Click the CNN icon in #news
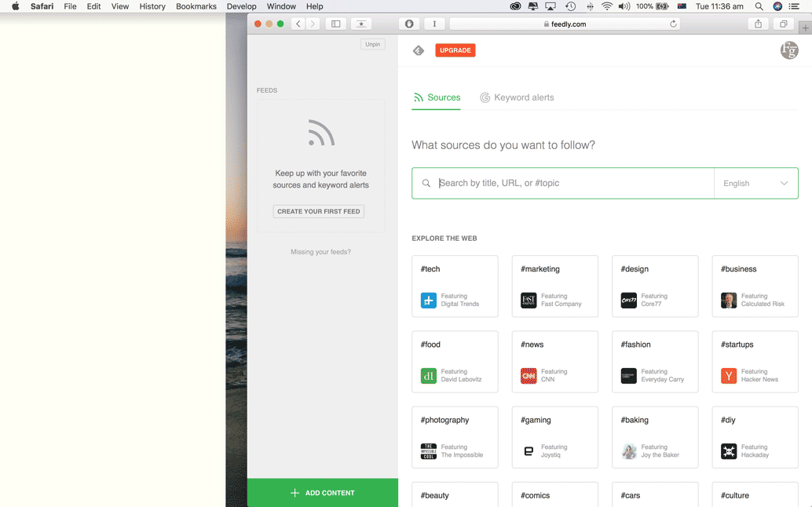Viewport: 812px width, 507px height. tap(529, 376)
